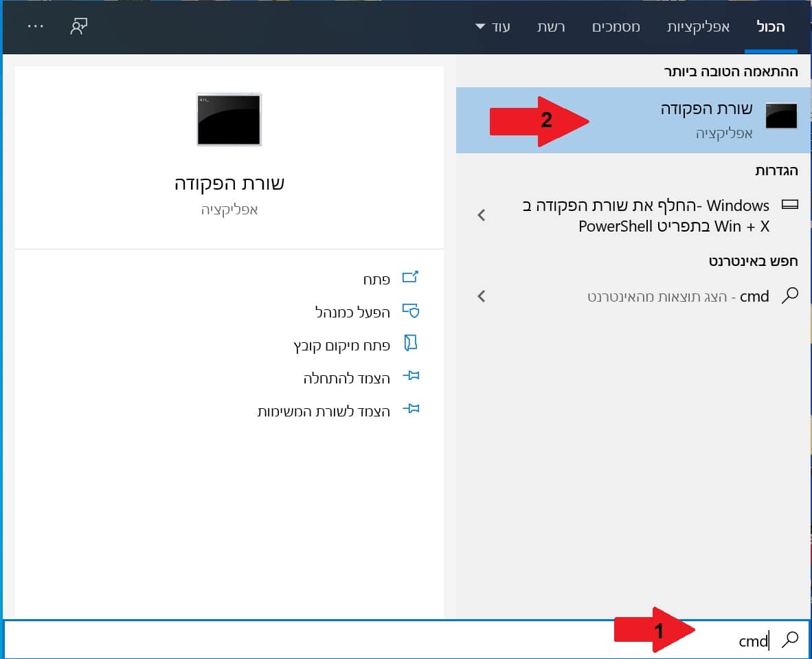
Task: Open the Command Prompt best match result
Action: [x=708, y=120]
